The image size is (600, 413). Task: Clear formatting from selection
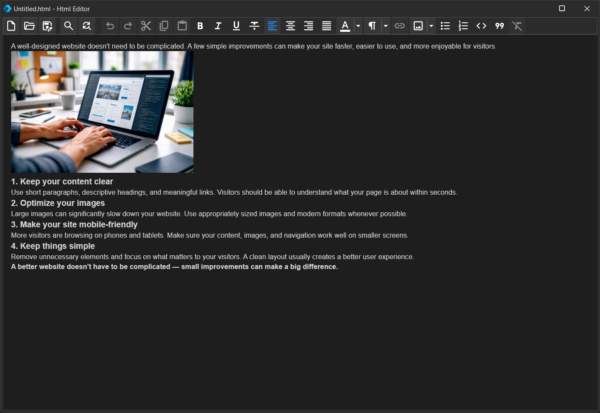[517, 26]
